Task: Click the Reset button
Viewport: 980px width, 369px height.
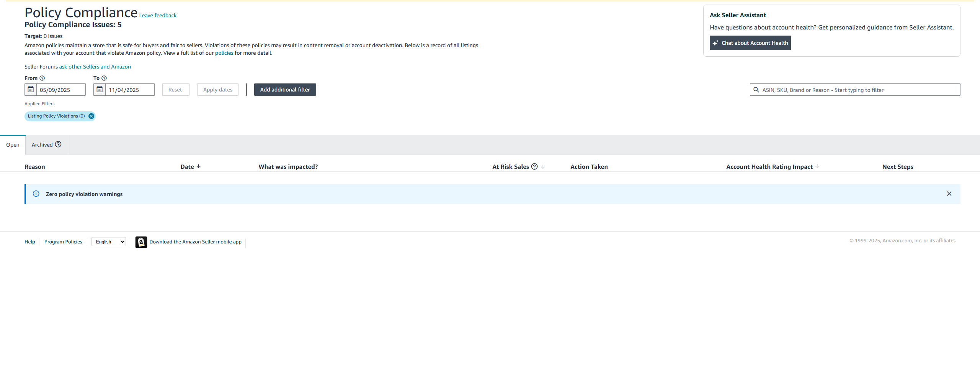Action: pos(175,90)
